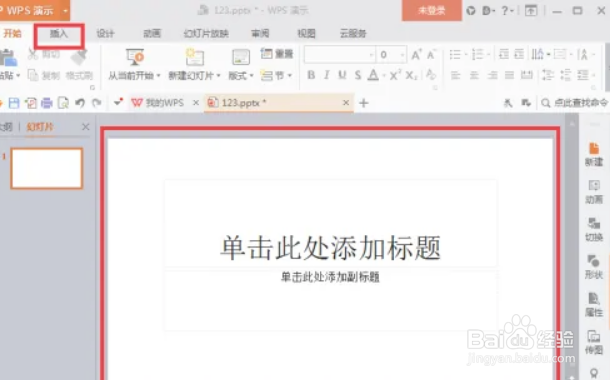Click the 粘贴 clipboard icon
This screenshot has height=380, width=610.
pyautogui.click(x=8, y=58)
